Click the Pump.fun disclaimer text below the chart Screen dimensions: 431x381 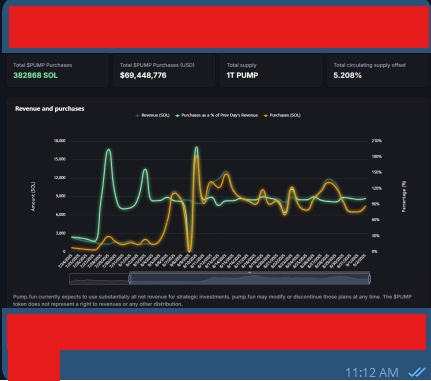point(212,300)
